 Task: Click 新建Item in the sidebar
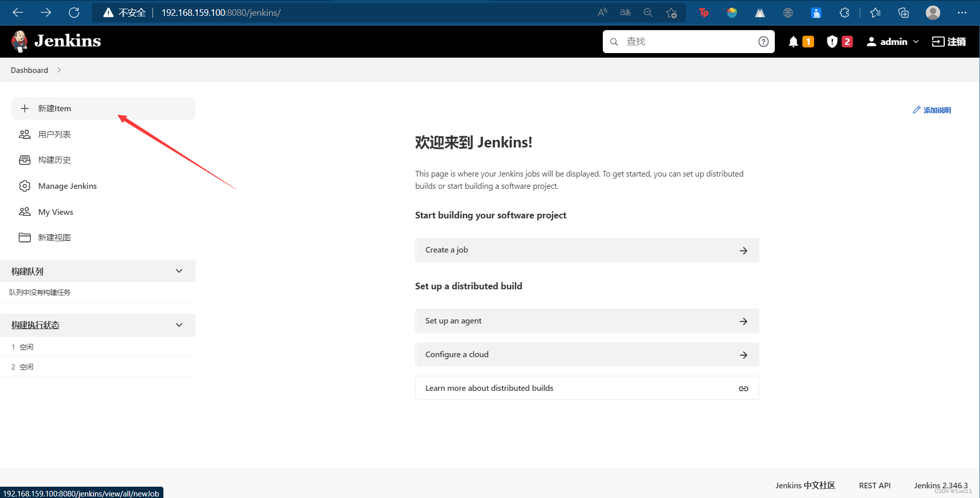click(103, 108)
